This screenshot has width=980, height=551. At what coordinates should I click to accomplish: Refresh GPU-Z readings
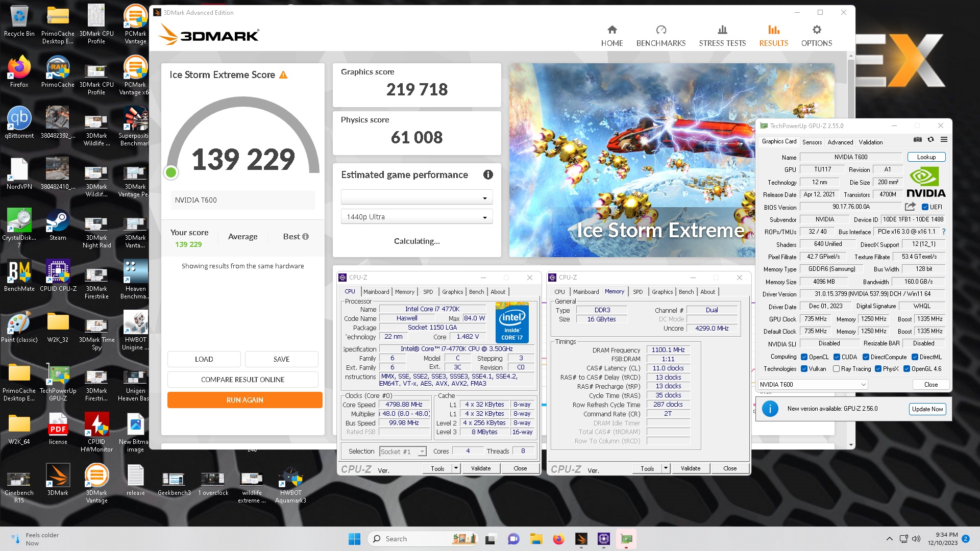pos(930,139)
